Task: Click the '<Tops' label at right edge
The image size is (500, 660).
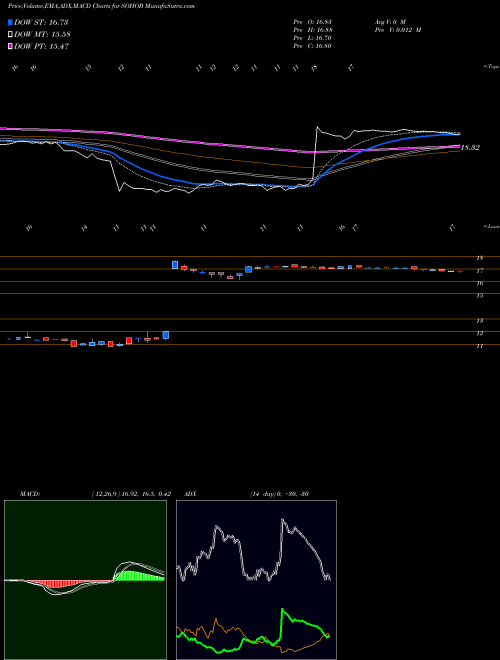Action: point(491,67)
